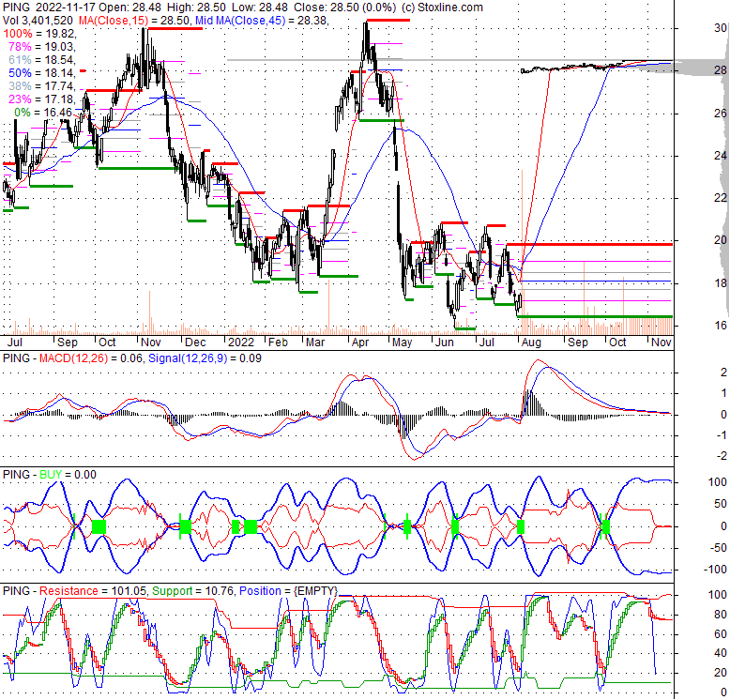The image size is (730, 700).
Task: Click the 'MA(Close,15) = 28.50' legend
Action: point(134,21)
